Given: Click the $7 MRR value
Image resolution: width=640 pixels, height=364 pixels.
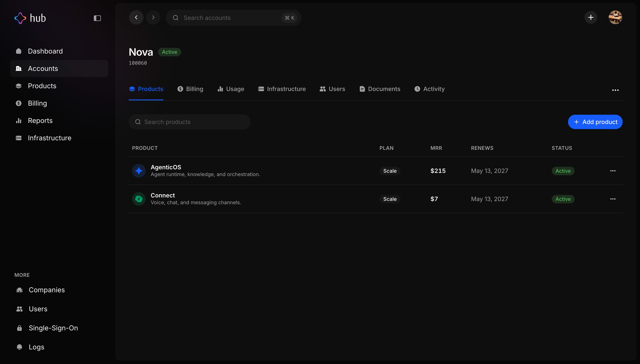Looking at the screenshot, I should (x=434, y=199).
